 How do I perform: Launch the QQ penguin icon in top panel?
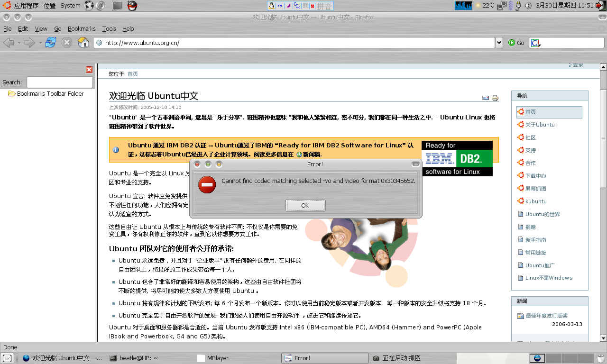(132, 6)
